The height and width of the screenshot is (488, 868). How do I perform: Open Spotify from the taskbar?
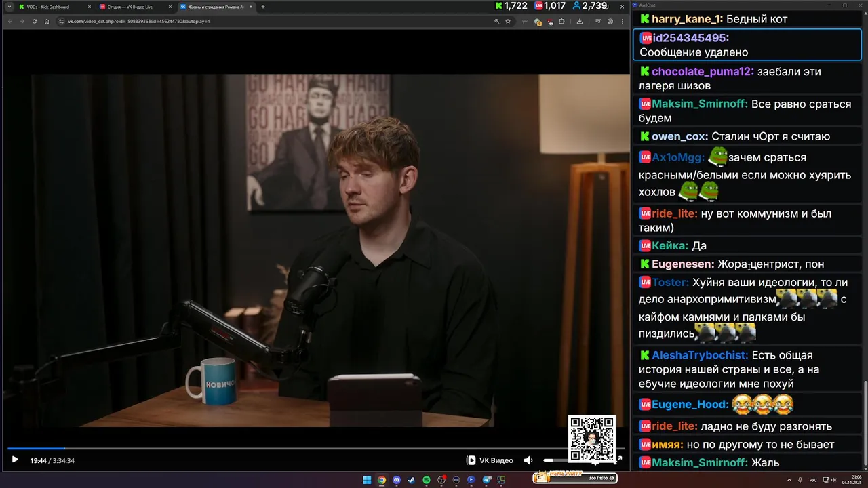pos(427,480)
